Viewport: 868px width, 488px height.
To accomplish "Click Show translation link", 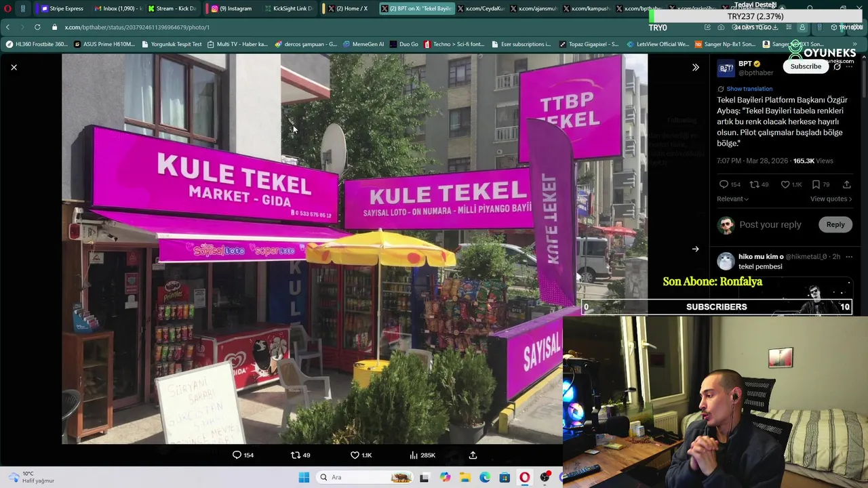I will click(749, 89).
